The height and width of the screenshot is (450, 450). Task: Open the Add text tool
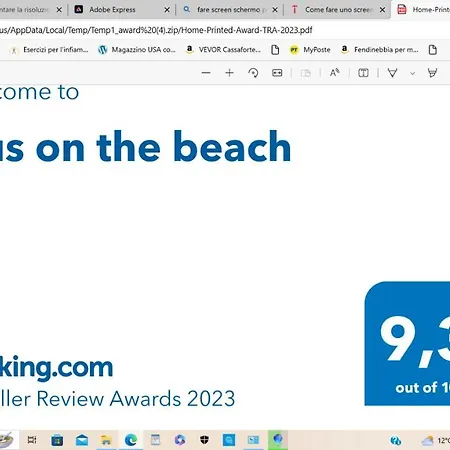[363, 73]
